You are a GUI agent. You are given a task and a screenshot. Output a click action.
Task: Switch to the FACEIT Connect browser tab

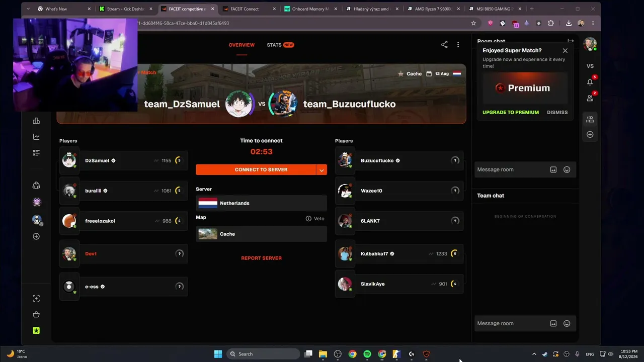coord(249,9)
